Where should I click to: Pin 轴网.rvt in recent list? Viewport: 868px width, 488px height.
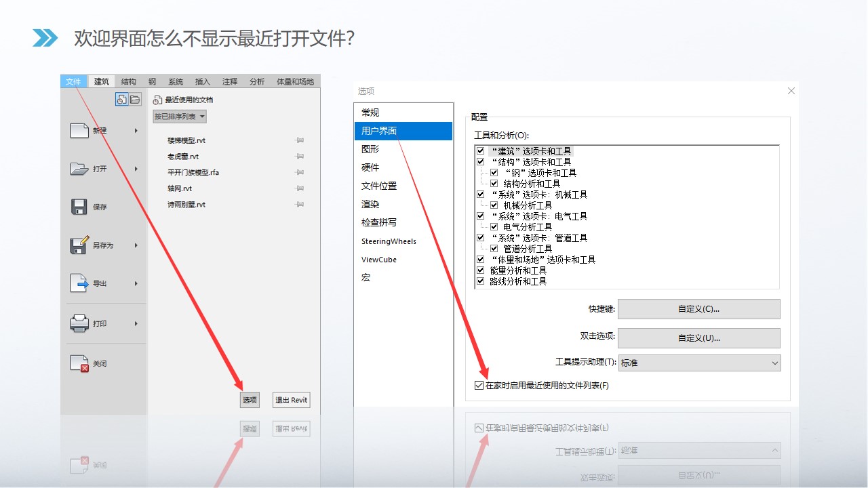300,188
